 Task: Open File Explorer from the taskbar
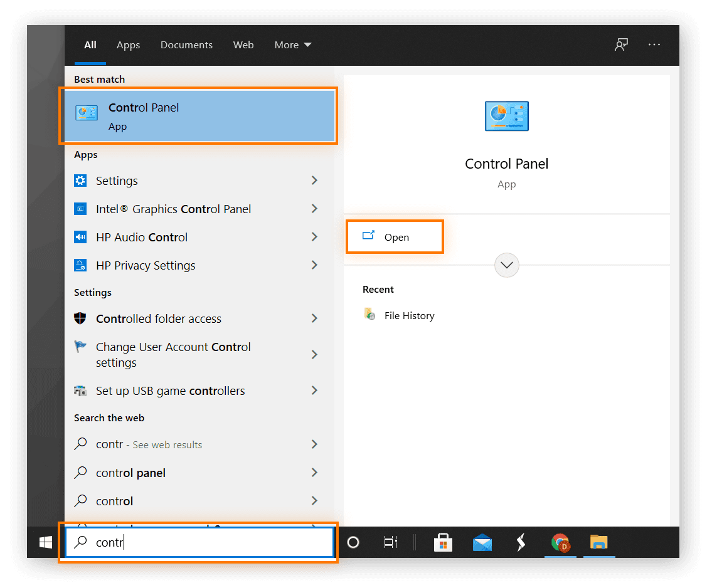(599, 542)
